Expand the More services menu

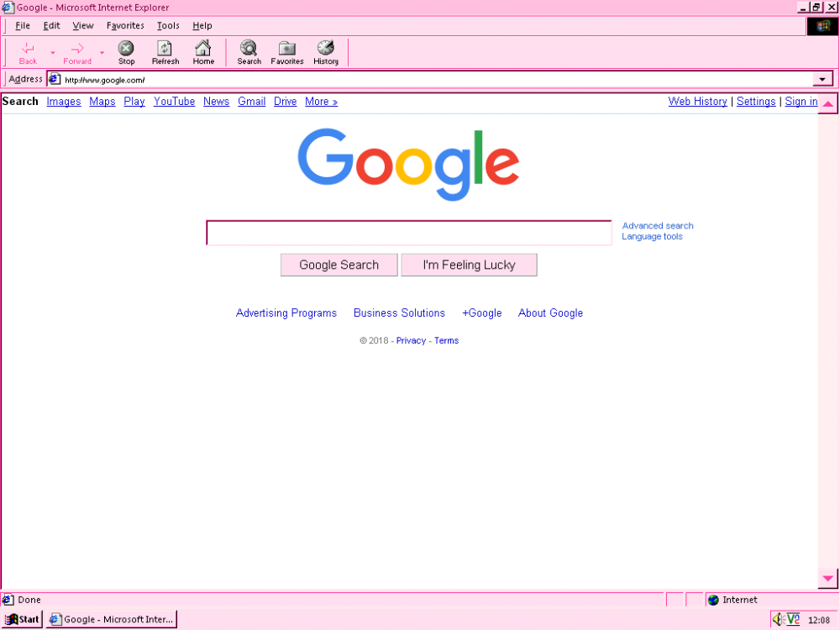tap(321, 101)
